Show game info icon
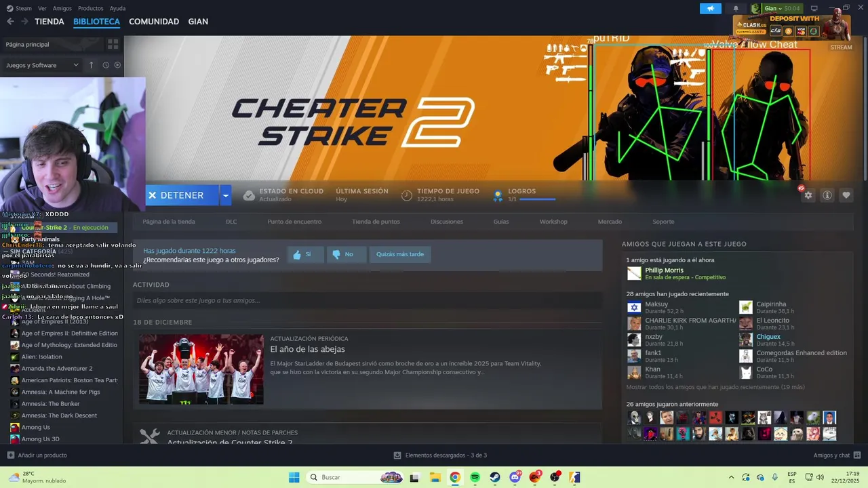The image size is (868, 488). [827, 195]
